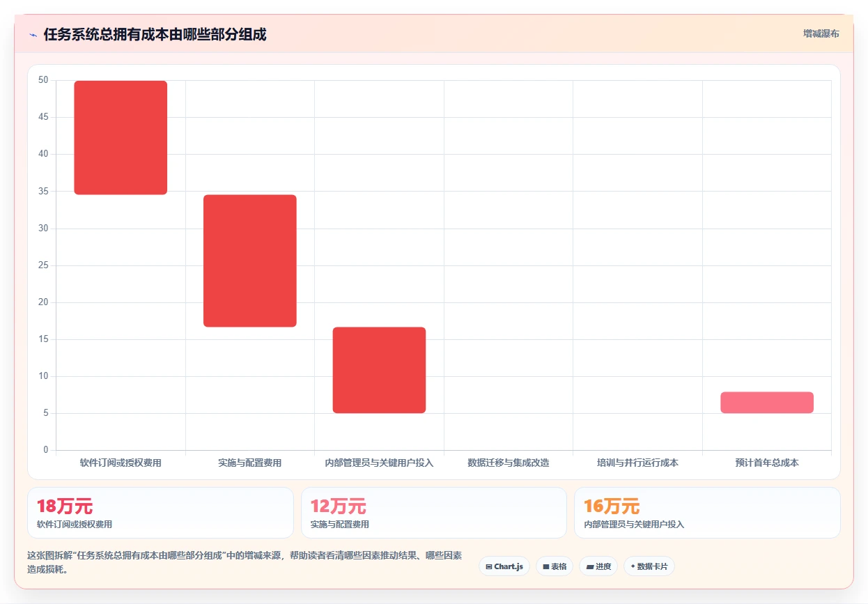Click the y-axis value 0
868x604 pixels.
(x=46, y=450)
